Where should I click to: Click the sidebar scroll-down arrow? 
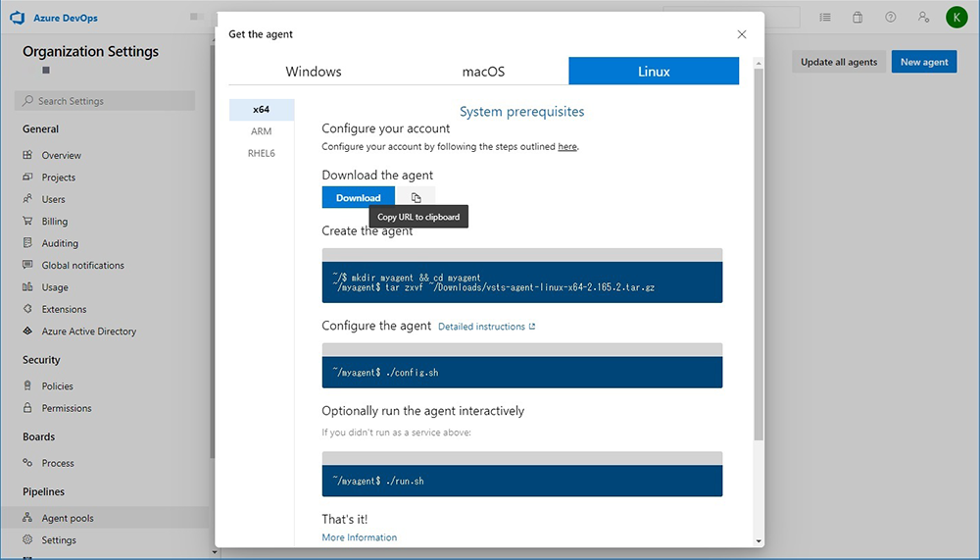(x=215, y=552)
